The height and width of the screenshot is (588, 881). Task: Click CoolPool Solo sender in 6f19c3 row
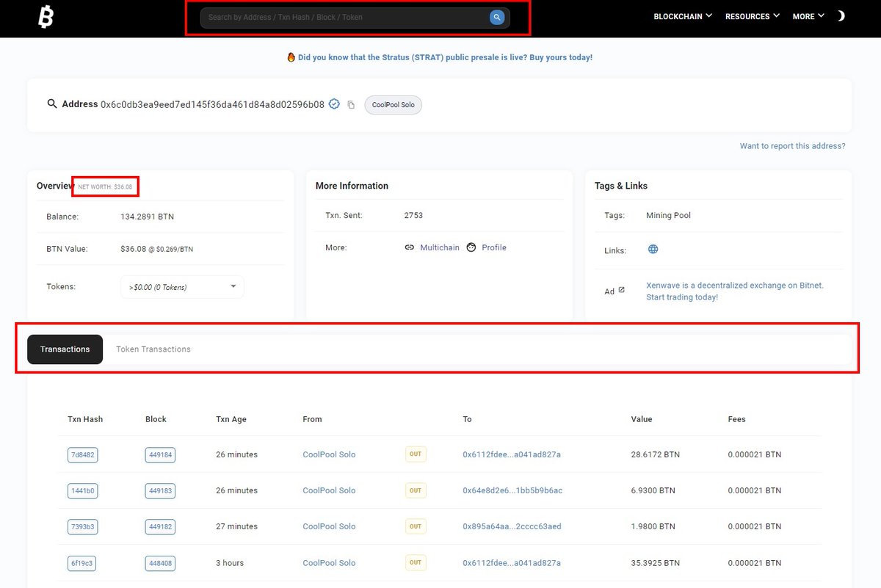click(329, 563)
